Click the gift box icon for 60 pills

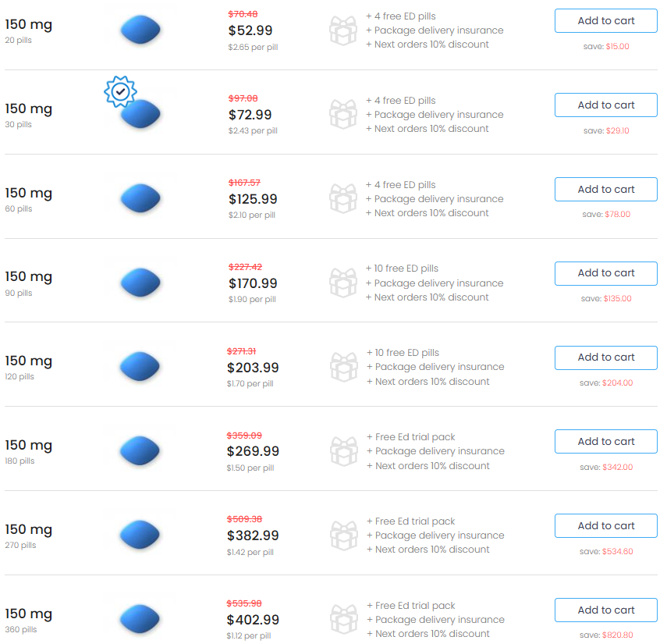click(343, 198)
